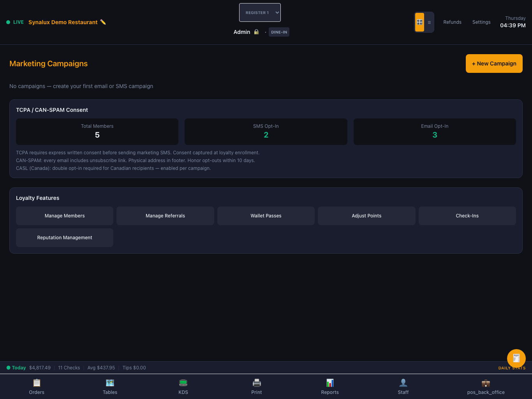Select the DINE-IN order type badge
This screenshot has width=532, height=399.
279,32
